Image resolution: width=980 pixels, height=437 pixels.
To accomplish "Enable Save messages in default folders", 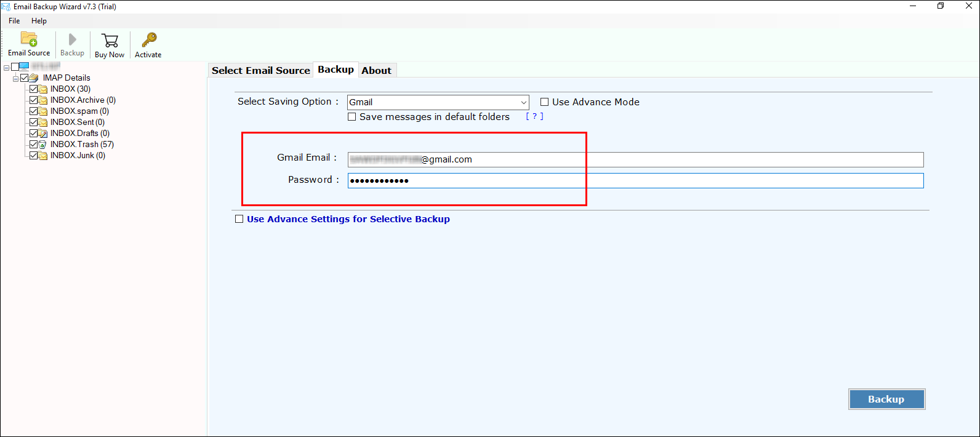I will pos(352,117).
